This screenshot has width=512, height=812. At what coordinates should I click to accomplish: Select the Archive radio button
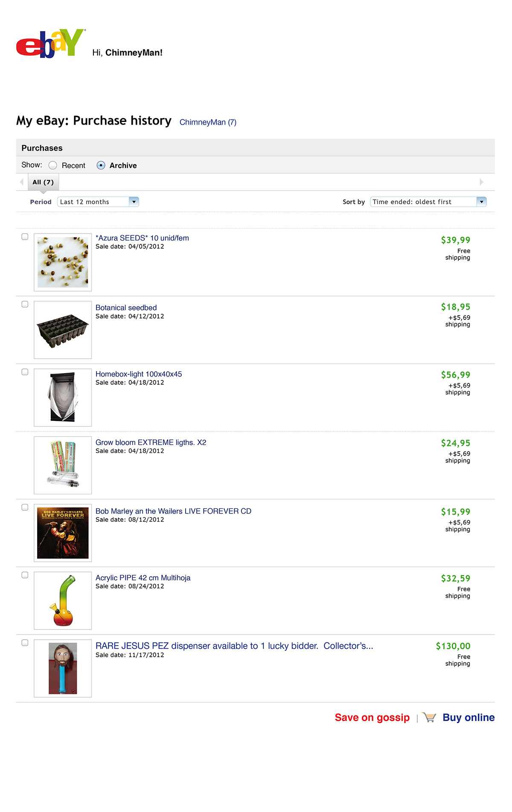pyautogui.click(x=101, y=165)
